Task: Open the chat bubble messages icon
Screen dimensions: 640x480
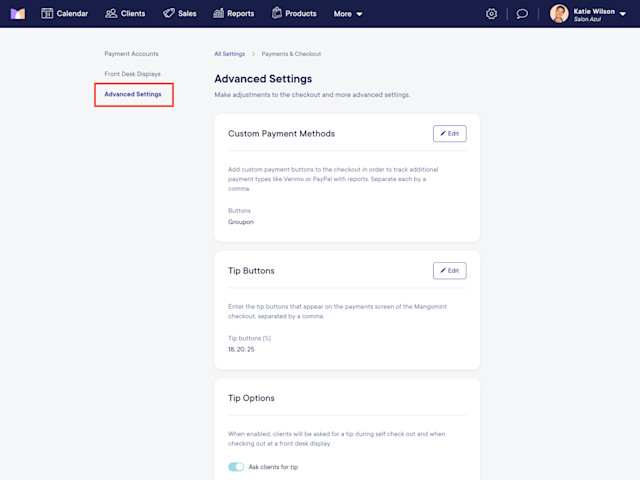Action: pos(522,14)
